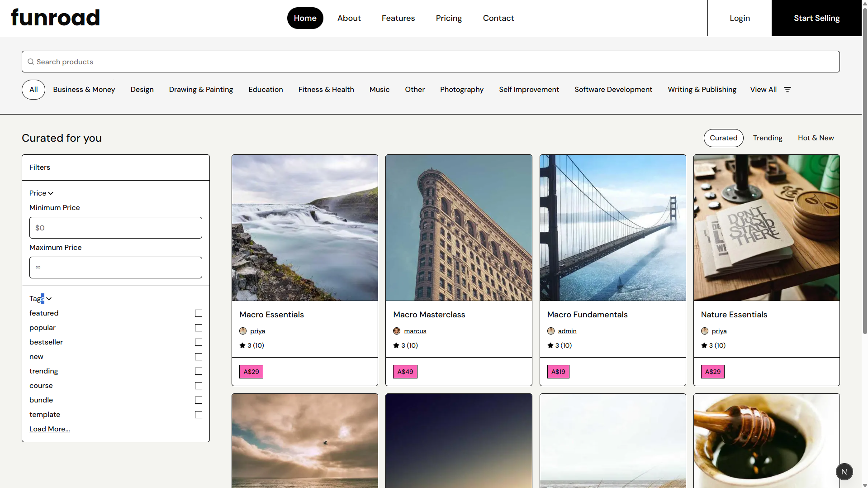Select the course tag checkbox
This screenshot has width=868, height=488.
tap(199, 386)
